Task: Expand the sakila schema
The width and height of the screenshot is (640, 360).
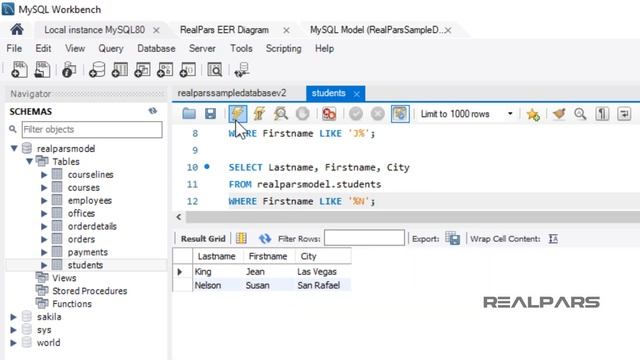Action: click(13, 317)
